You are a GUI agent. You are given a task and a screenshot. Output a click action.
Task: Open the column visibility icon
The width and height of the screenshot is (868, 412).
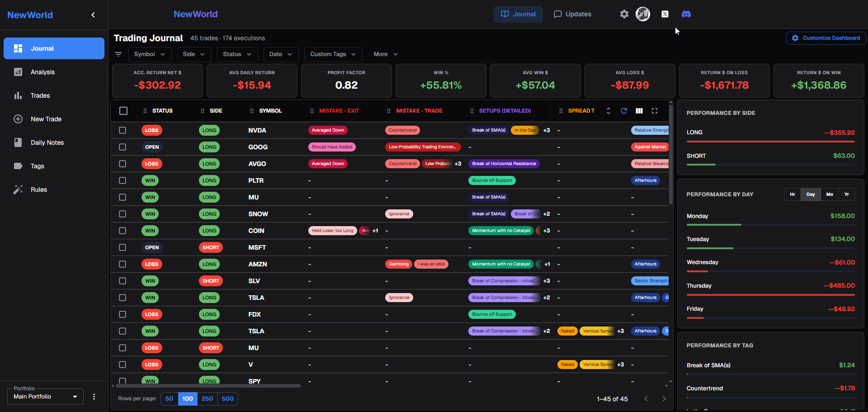[x=639, y=111]
